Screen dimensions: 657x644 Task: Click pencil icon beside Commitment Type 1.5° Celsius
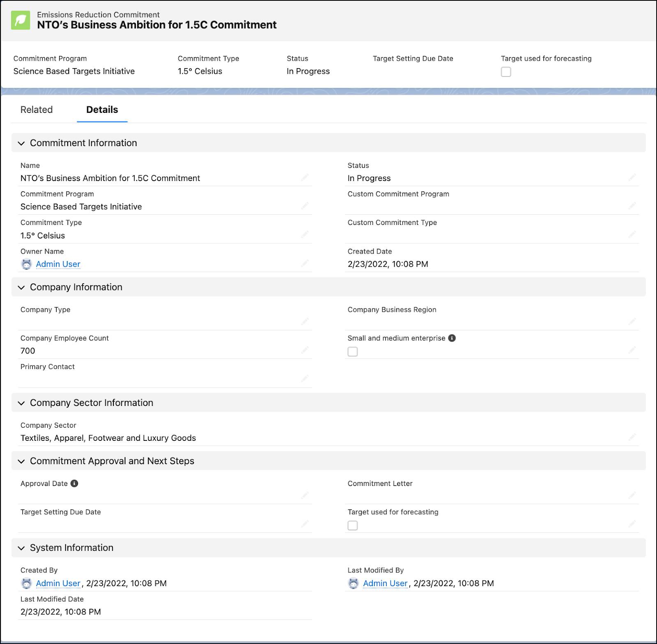point(305,234)
